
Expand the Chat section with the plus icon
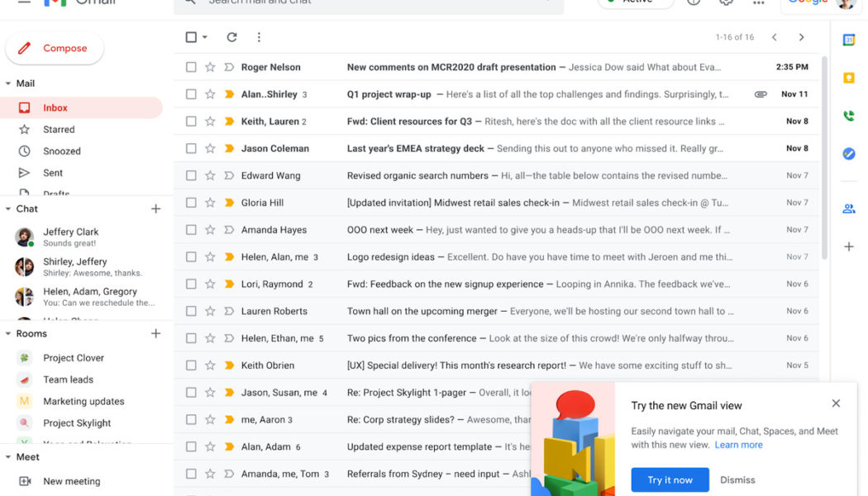[155, 208]
